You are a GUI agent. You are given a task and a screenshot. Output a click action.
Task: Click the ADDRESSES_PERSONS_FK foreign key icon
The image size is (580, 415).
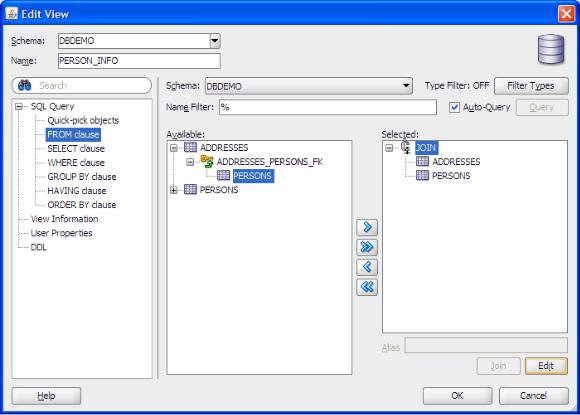click(207, 161)
